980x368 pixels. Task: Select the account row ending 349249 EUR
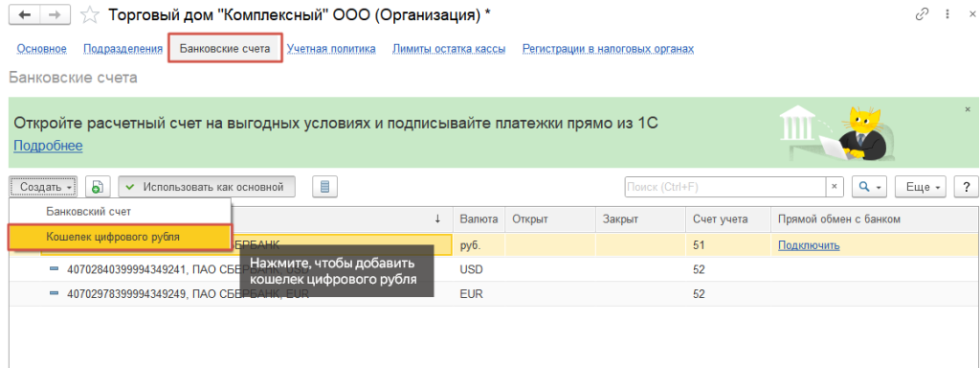point(493,293)
